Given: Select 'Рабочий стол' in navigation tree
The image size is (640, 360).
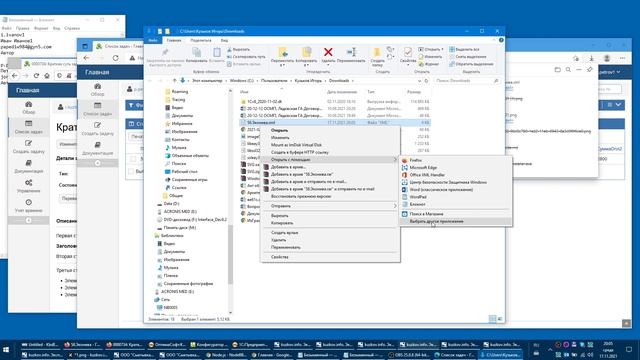Looking at the screenshot, I should (184, 171).
